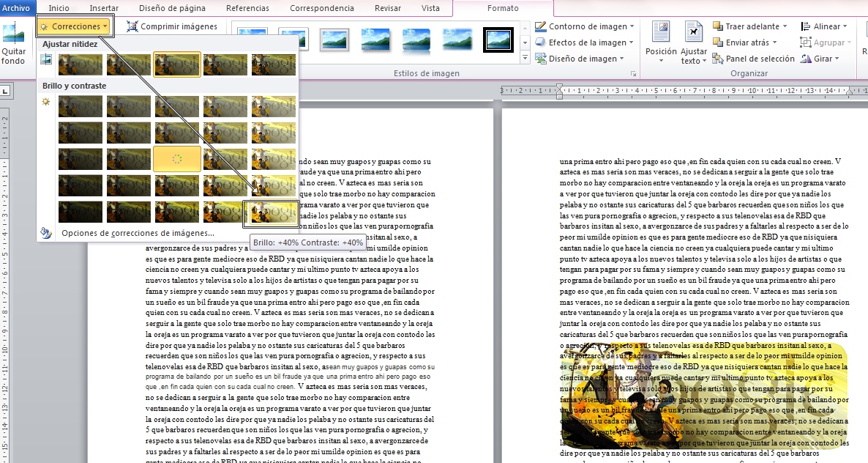The width and height of the screenshot is (868, 463).
Task: Select the +40% brightness +40% contrast preset
Action: (274, 212)
